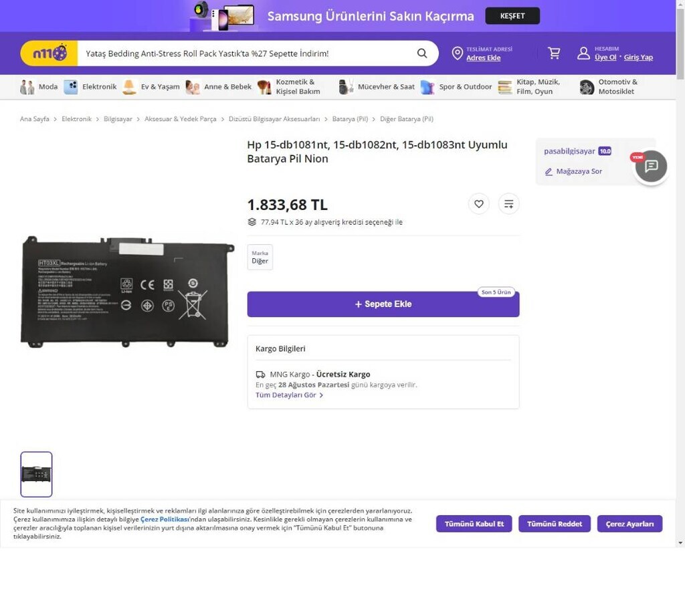
Task: Click the Mücevher & Saat icon
Action: pos(346,87)
